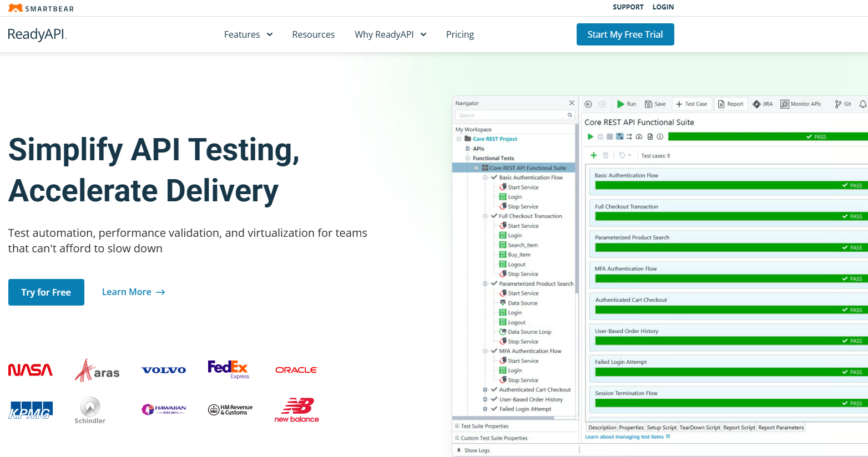Toggle the highlighted parallel run mode icon
This screenshot has width=868, height=457.
(x=620, y=136)
